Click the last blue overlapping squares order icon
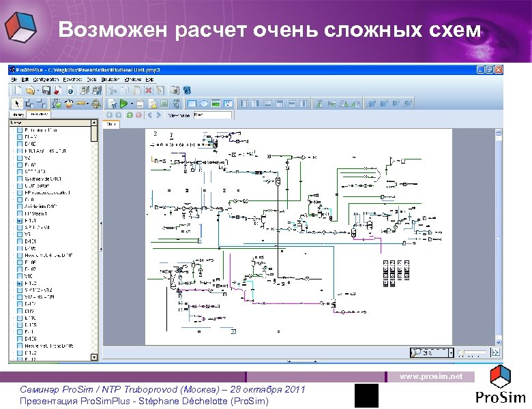The image size is (532, 409). (x=408, y=104)
